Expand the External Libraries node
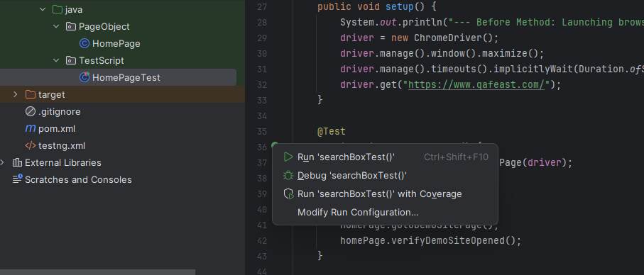The height and width of the screenshot is (275, 644). pos(2,163)
